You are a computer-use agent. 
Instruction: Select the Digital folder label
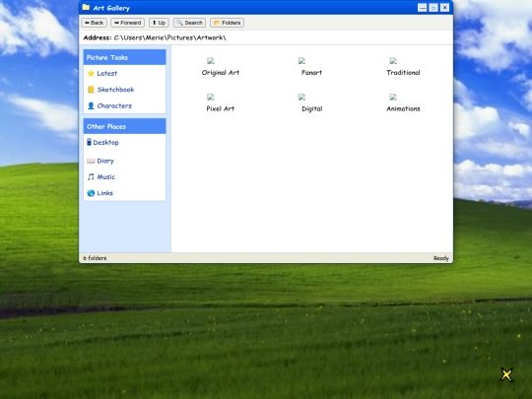click(311, 109)
